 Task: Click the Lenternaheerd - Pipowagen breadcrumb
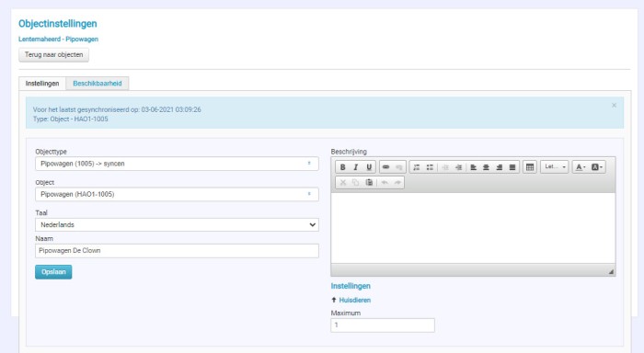pos(58,39)
